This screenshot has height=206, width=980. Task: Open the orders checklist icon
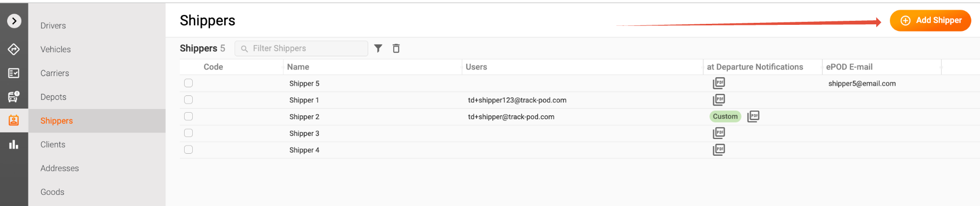click(14, 73)
